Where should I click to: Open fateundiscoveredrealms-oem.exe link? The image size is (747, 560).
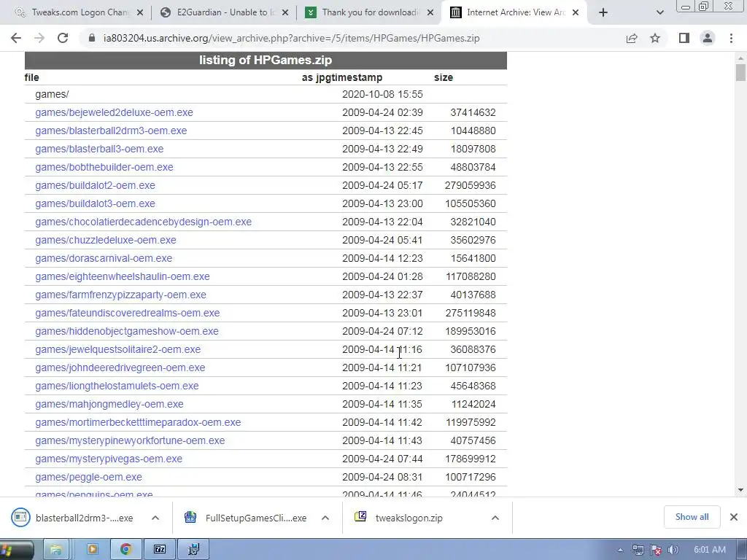(127, 313)
